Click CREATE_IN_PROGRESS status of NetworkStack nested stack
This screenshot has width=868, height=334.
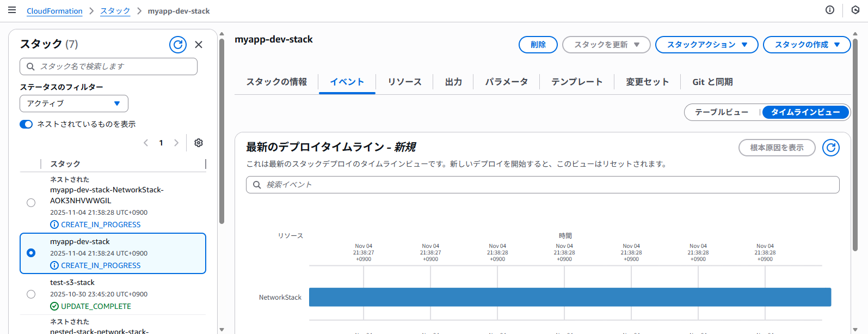(x=101, y=224)
